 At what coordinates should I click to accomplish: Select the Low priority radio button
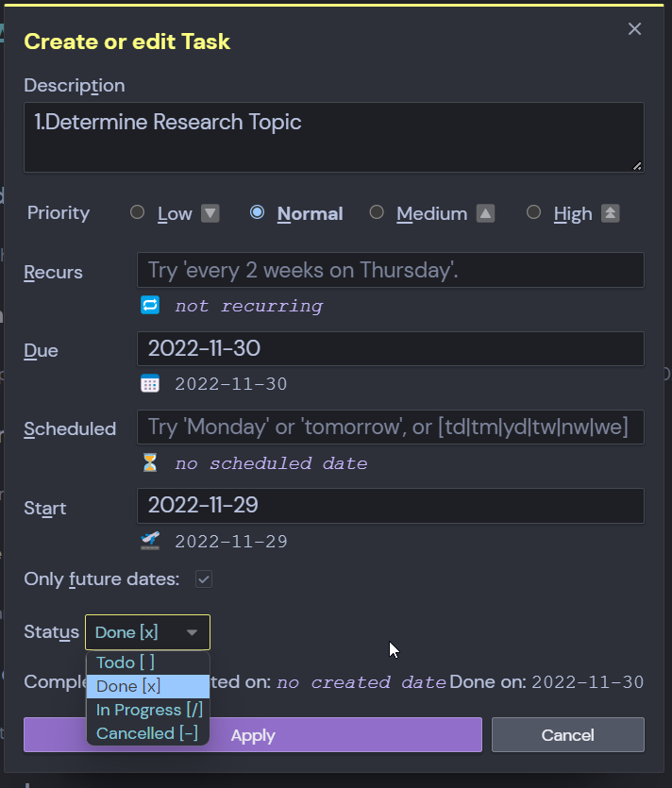136,212
